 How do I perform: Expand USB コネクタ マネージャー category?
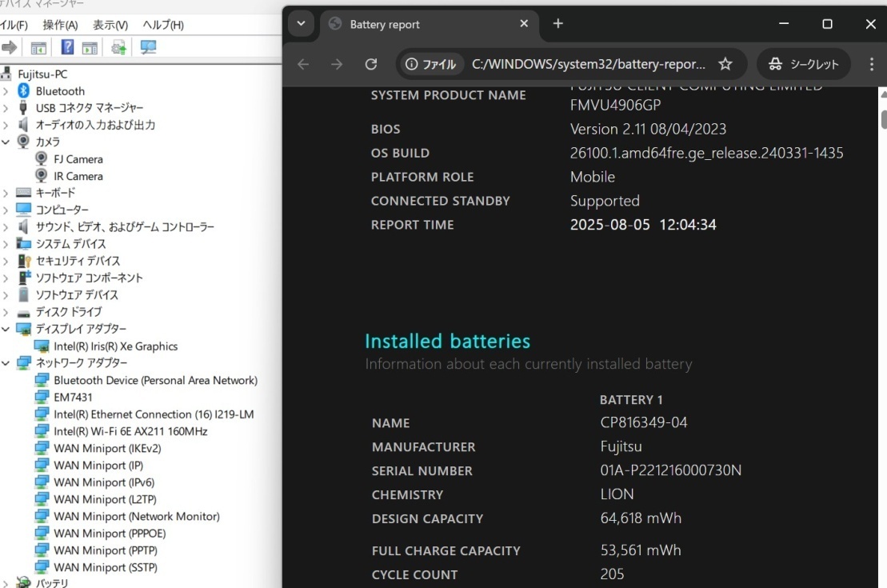click(6, 108)
